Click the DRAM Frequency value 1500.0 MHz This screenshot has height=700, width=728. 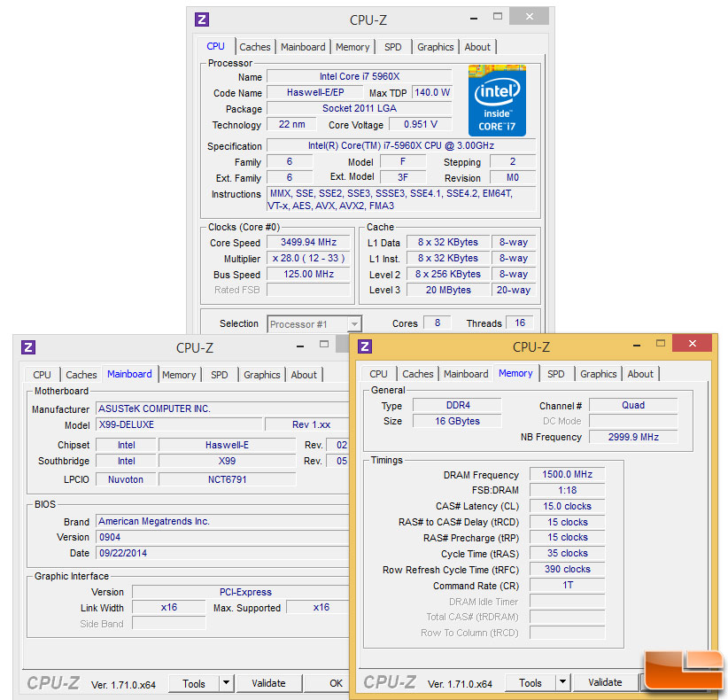568,474
